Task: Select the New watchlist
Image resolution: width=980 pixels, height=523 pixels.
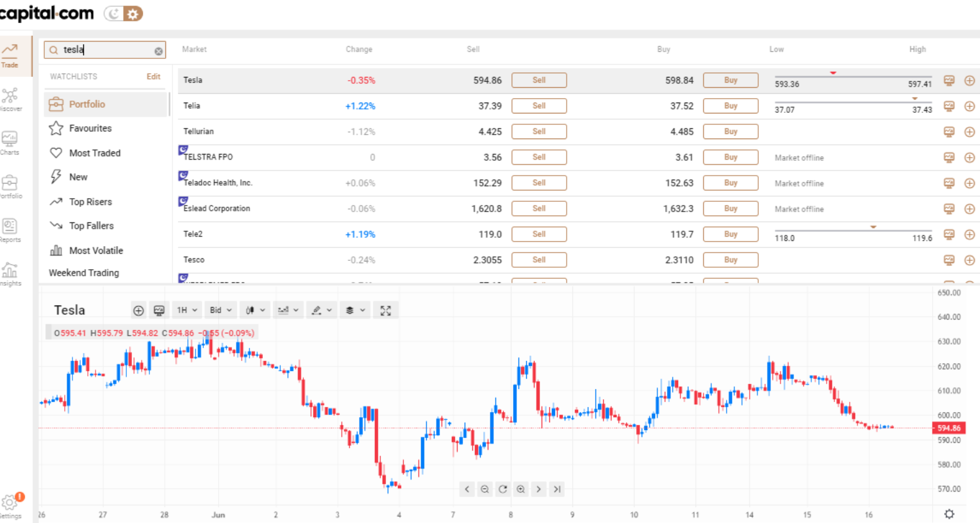Action: 106,177
